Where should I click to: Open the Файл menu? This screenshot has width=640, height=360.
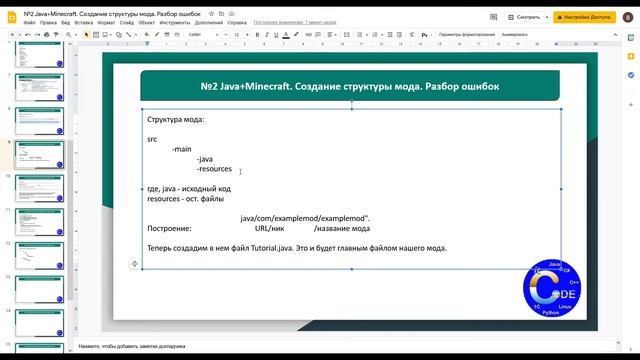tap(29, 23)
